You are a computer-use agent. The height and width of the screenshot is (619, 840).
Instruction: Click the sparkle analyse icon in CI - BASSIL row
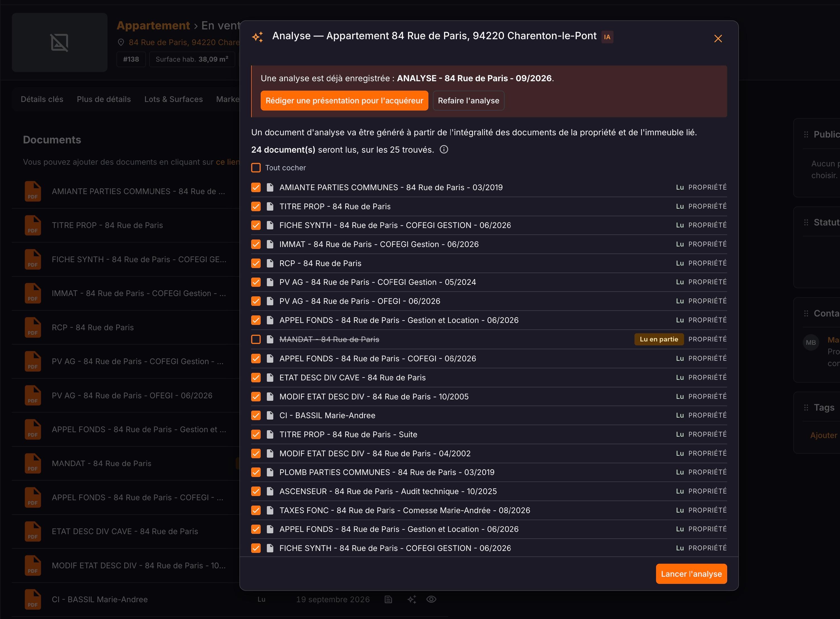412,599
